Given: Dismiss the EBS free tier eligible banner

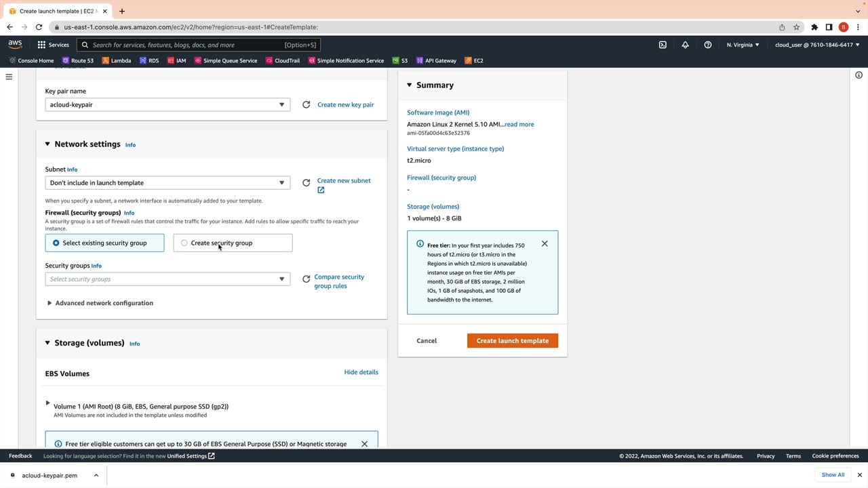Looking at the screenshot, I should point(364,444).
